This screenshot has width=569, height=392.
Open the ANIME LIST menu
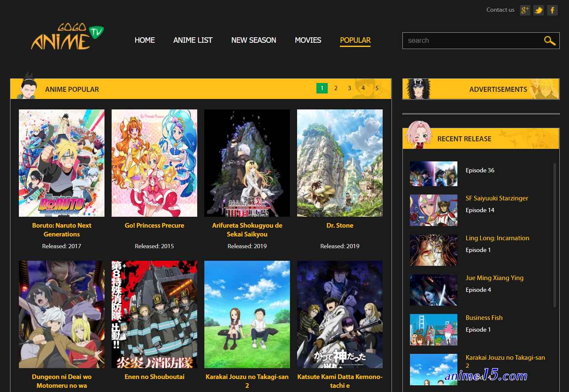193,40
